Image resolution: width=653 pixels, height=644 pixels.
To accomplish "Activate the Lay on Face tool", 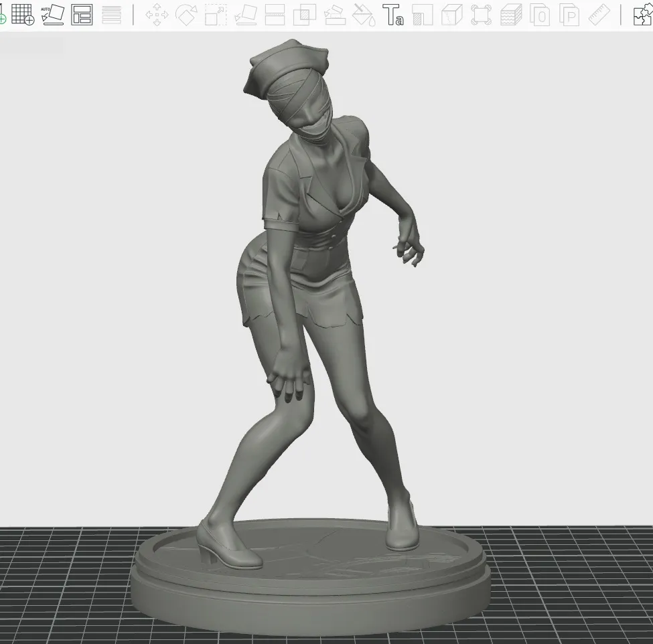I will (x=246, y=15).
